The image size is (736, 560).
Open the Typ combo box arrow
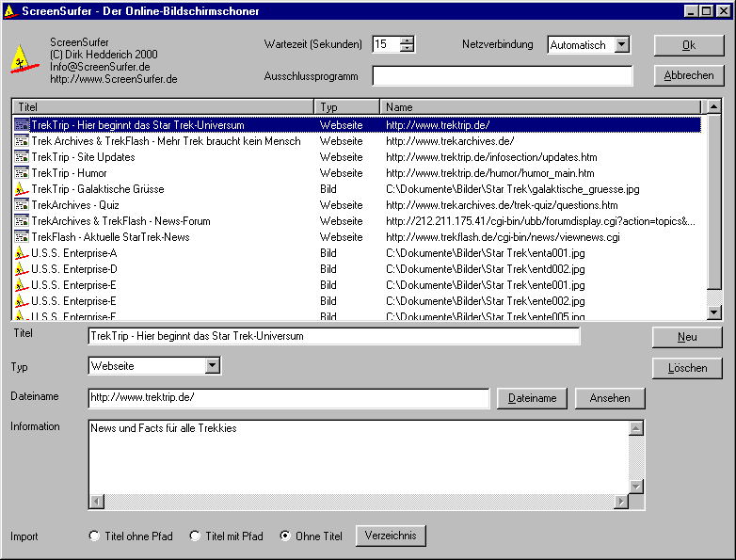[212, 366]
